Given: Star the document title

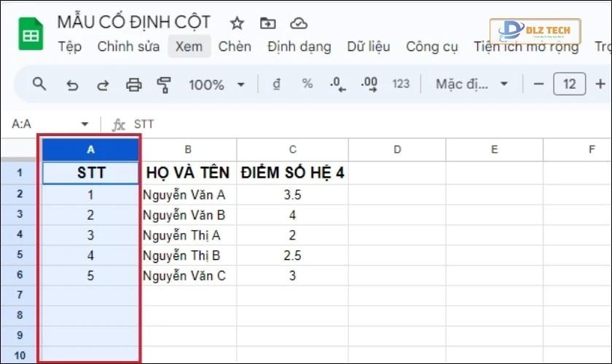Looking at the screenshot, I should click(x=237, y=23).
